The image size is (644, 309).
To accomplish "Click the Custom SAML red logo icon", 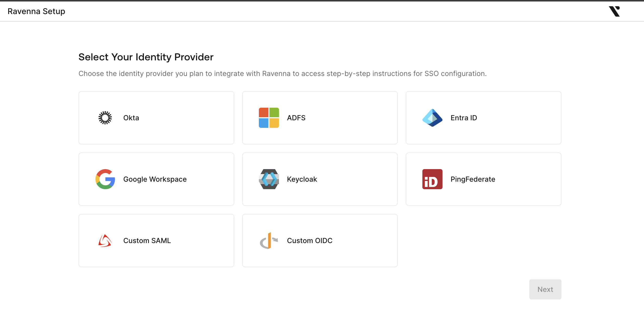I will 105,241.
